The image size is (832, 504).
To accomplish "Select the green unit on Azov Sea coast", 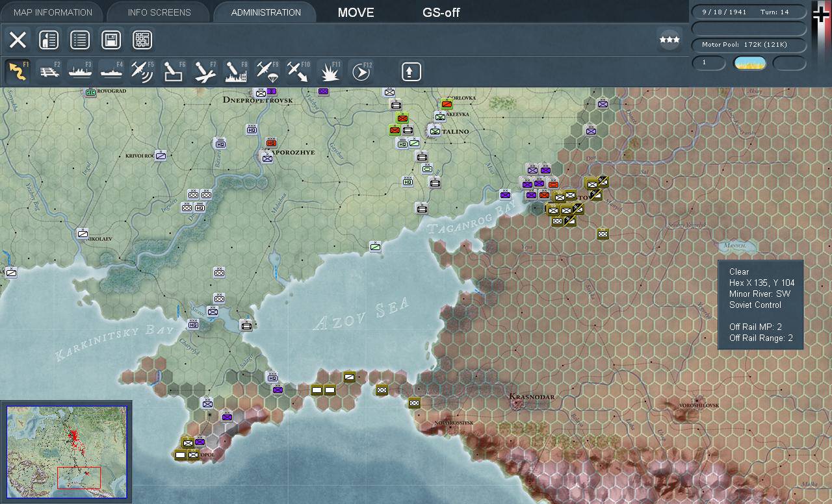I will 375,246.
